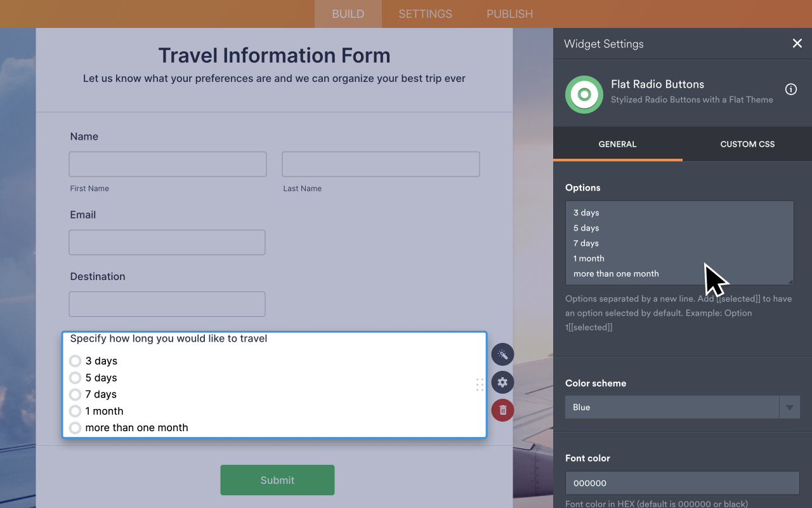Image resolution: width=812 pixels, height=508 pixels.
Task: Select the "3 days" radio button
Action: [75, 361]
